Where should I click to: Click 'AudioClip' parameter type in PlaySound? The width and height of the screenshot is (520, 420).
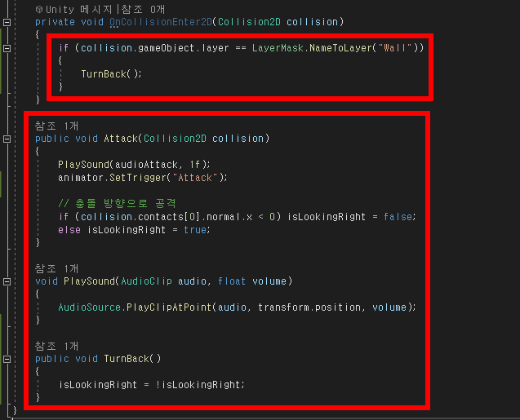tap(146, 281)
